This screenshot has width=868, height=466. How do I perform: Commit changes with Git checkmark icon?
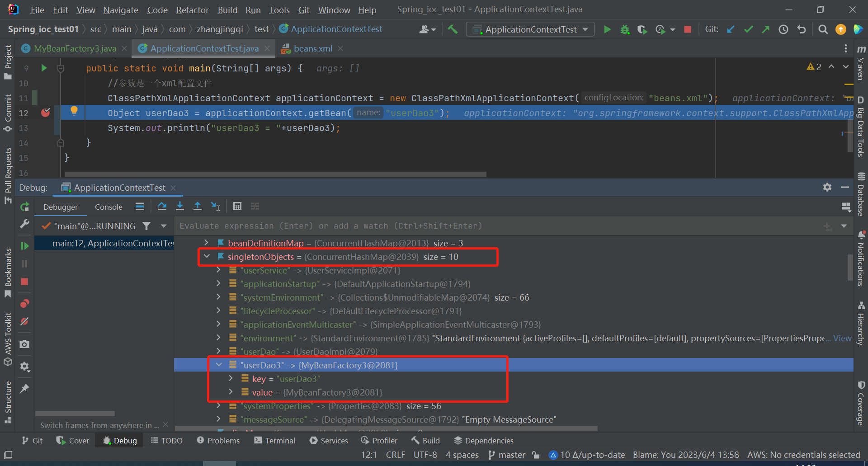coord(748,29)
